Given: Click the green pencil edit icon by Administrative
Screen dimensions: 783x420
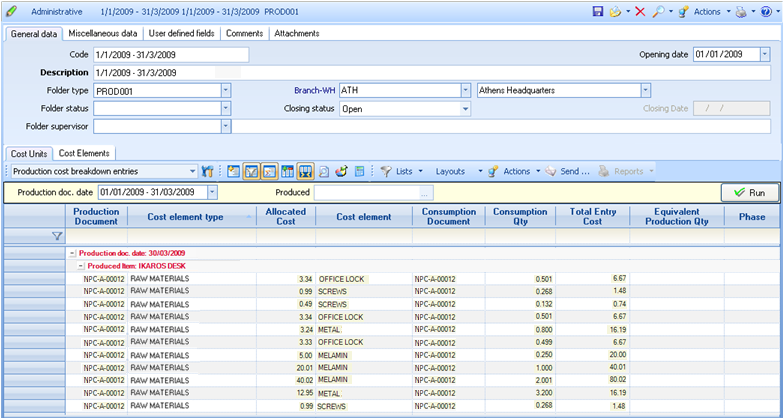Looking at the screenshot, I should pyautogui.click(x=11, y=11).
